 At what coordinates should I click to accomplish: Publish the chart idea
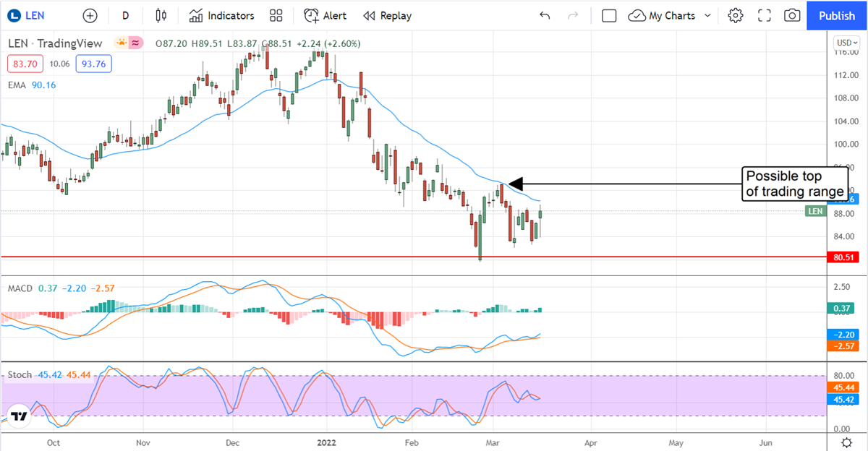[x=837, y=15]
